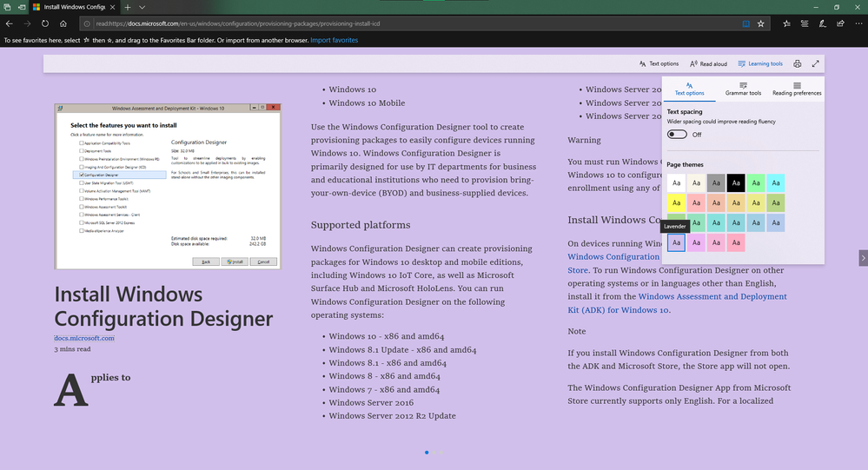
Task: Select the first page indicator dot
Action: click(427, 453)
